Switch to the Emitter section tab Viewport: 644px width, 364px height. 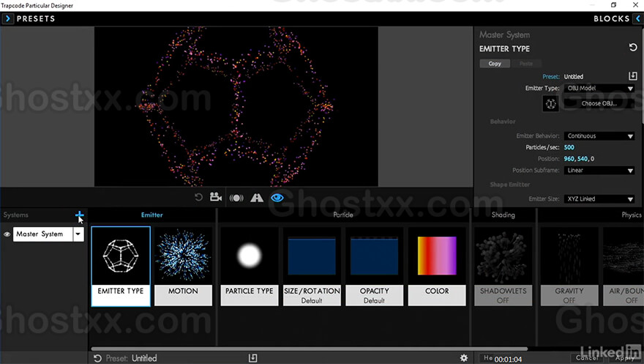click(152, 215)
